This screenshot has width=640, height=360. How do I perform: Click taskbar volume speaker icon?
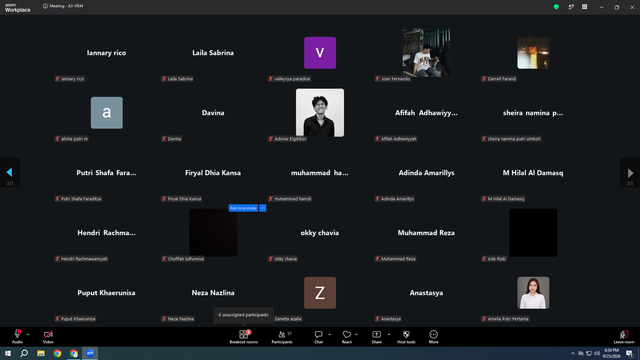coord(597,353)
